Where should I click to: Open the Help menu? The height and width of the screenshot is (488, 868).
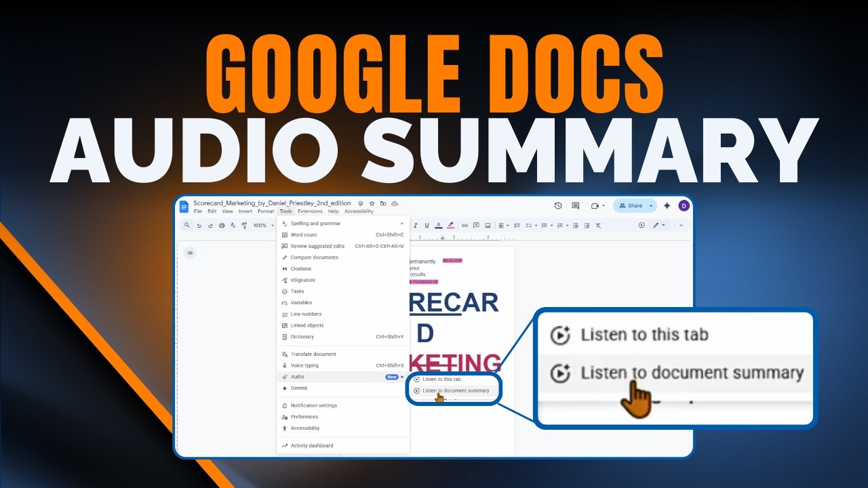[x=333, y=211]
